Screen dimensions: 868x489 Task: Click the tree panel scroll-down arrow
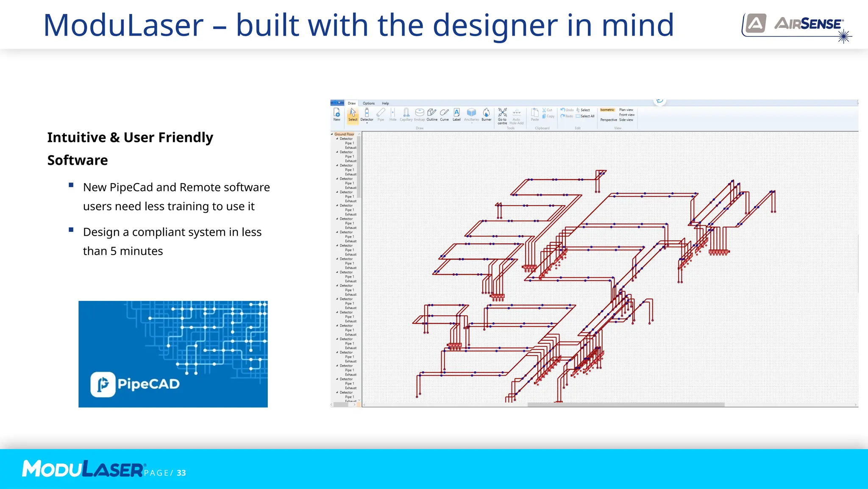point(359,400)
